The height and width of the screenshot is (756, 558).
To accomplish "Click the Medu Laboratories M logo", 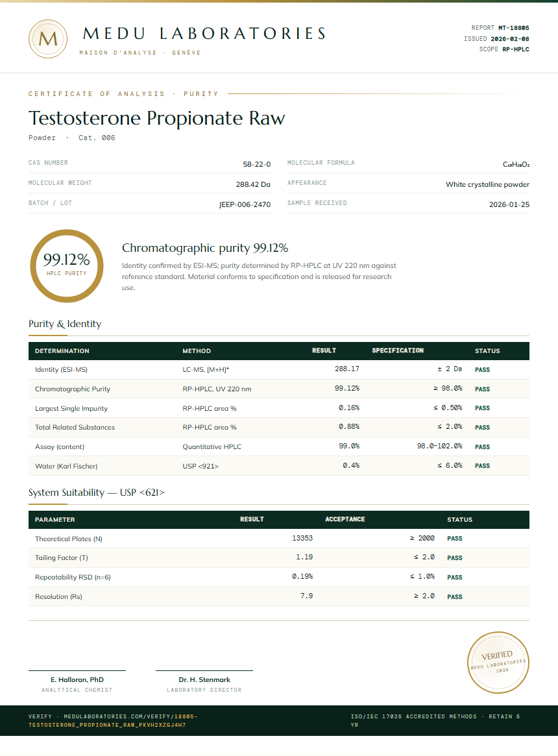I will (48, 39).
